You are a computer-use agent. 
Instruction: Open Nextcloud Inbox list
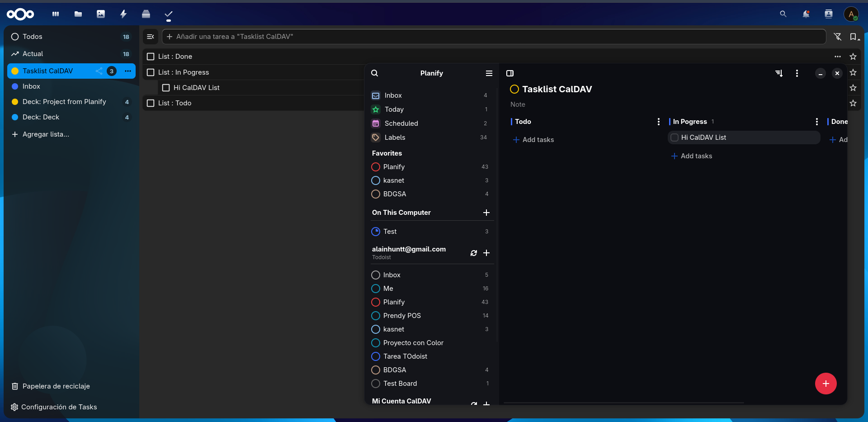tap(71, 86)
